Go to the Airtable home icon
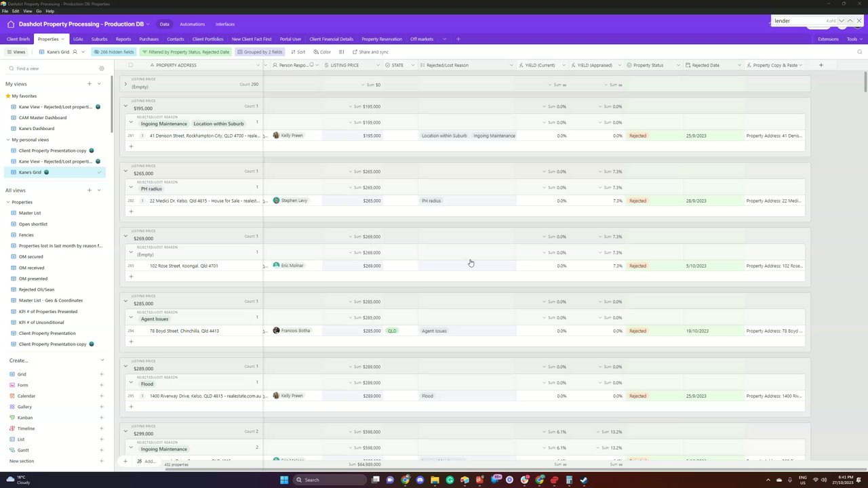 [x=10, y=24]
